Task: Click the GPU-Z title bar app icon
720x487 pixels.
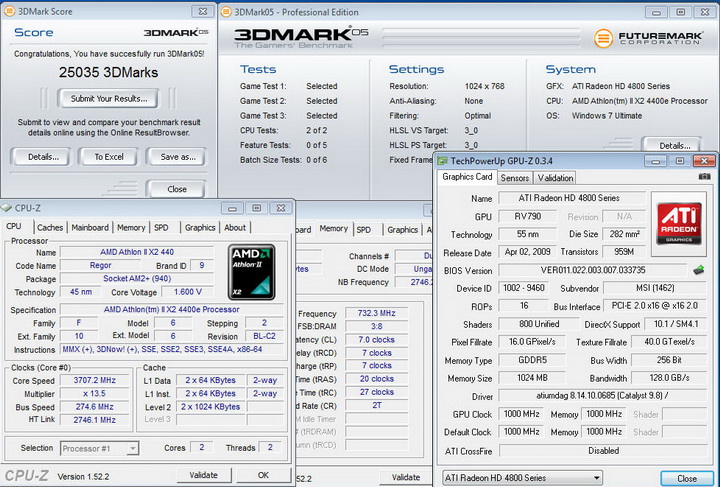Action: point(442,161)
